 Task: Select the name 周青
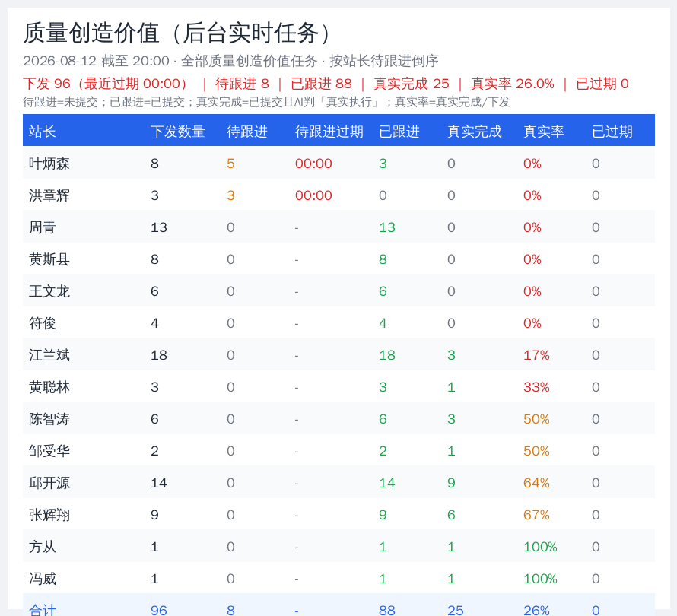pyautogui.click(x=43, y=227)
